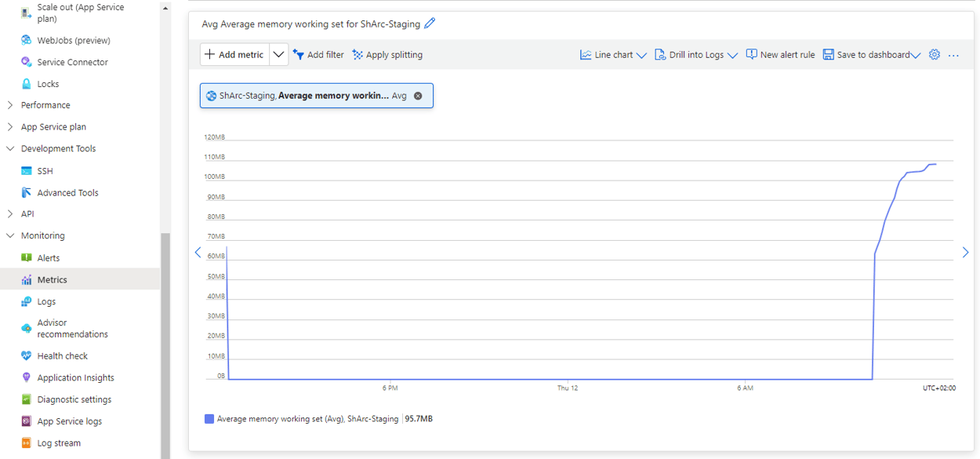Edit chart title using the pencil icon

[430, 24]
